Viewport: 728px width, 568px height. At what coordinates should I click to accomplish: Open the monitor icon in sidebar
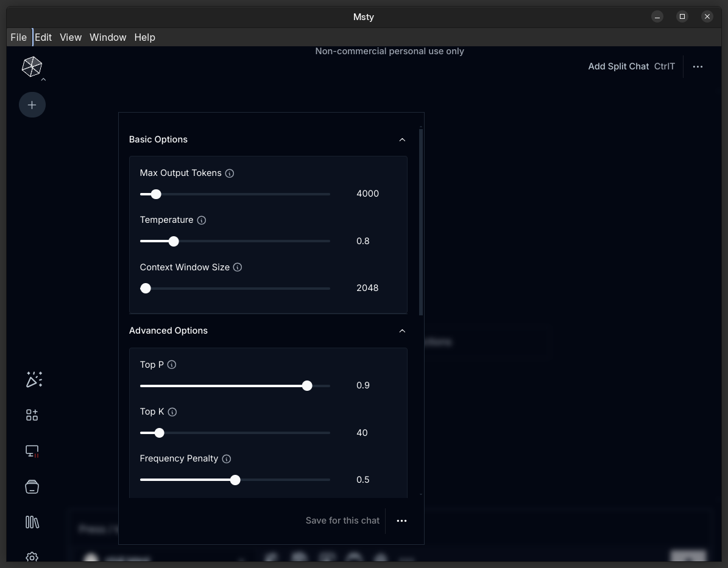tap(32, 451)
